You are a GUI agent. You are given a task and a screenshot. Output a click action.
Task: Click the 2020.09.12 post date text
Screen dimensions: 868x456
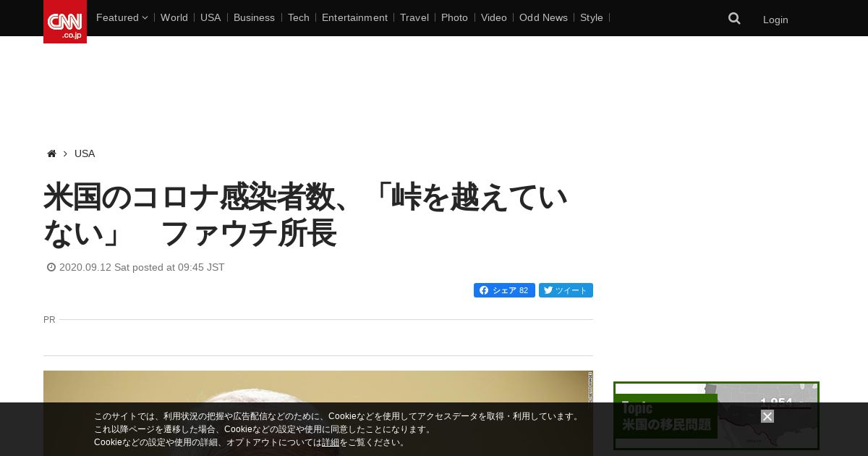[142, 267]
